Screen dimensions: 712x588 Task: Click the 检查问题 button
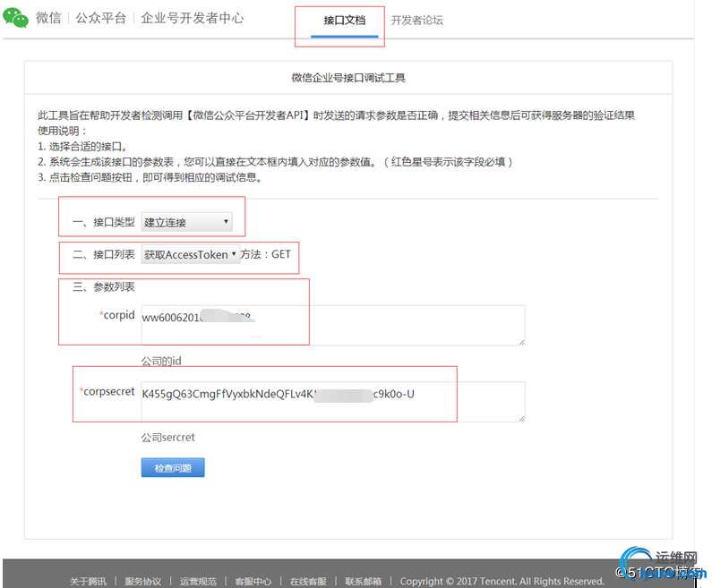click(173, 468)
